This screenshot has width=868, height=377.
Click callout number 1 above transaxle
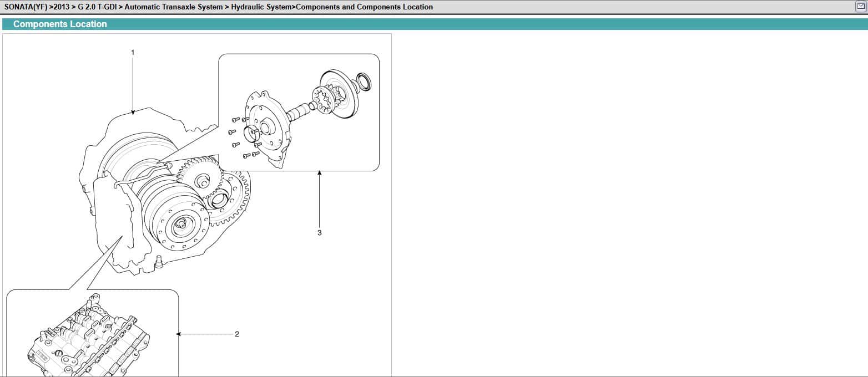(x=132, y=52)
